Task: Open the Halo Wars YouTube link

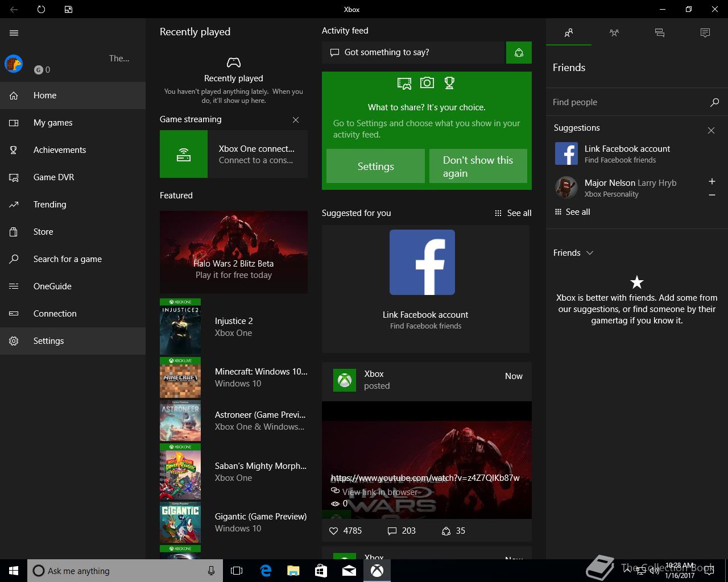Action: pos(425,478)
